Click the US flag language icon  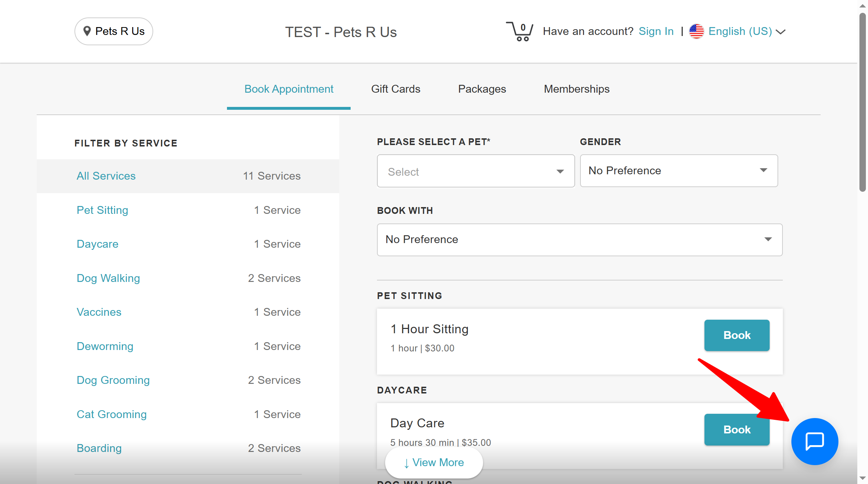pyautogui.click(x=696, y=31)
